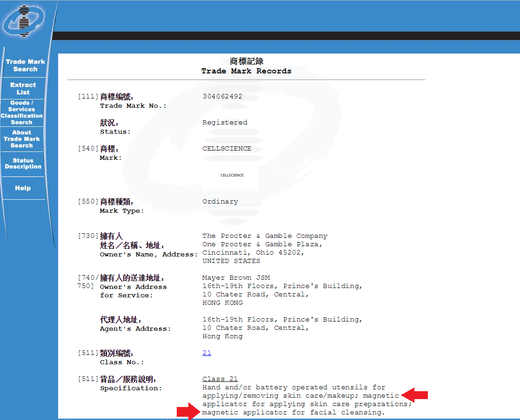Open the Extract List menu item
This screenshot has width=520, height=420.
click(x=23, y=88)
